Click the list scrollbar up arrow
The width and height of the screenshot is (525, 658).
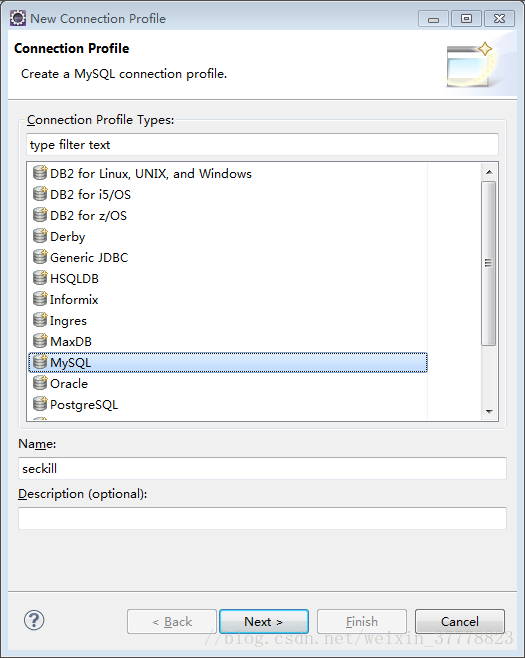pos(489,172)
